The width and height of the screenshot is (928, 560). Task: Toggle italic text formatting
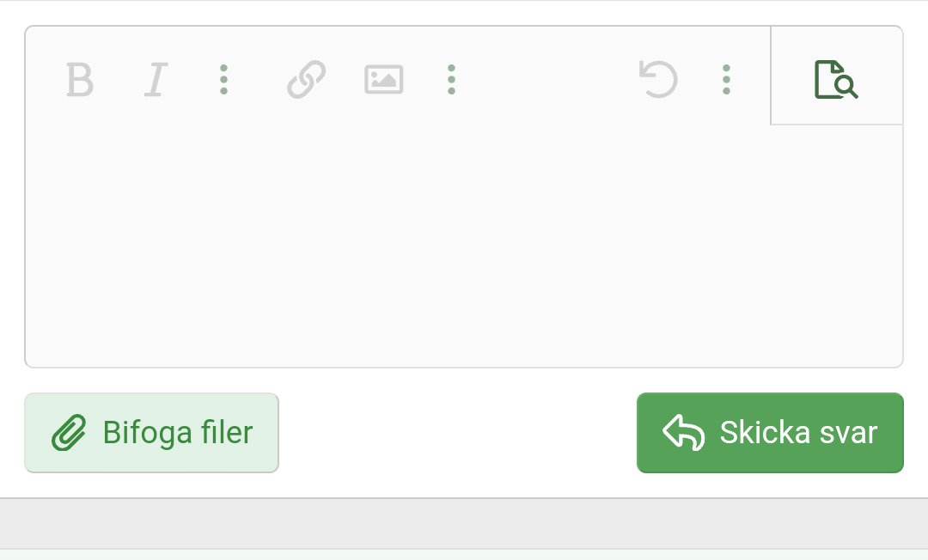pos(156,79)
